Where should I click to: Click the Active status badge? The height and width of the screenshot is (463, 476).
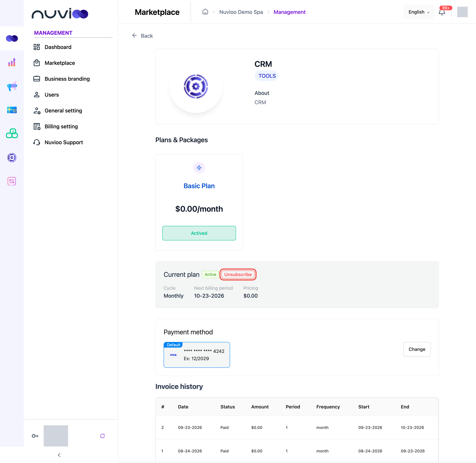click(210, 274)
